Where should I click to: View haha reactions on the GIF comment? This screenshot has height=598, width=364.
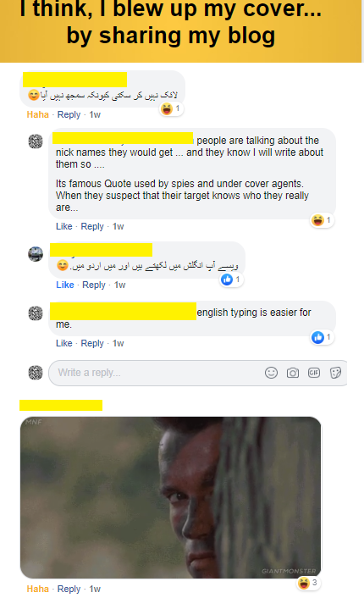point(308,583)
